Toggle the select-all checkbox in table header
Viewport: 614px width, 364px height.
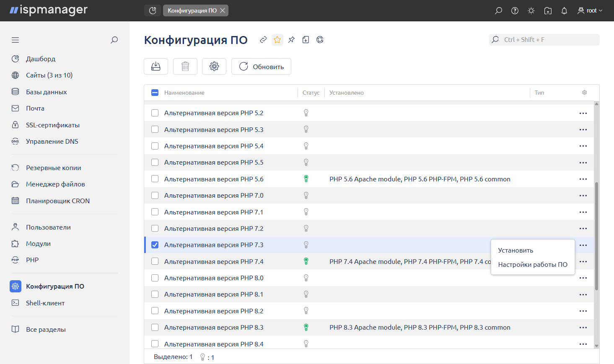pyautogui.click(x=155, y=93)
